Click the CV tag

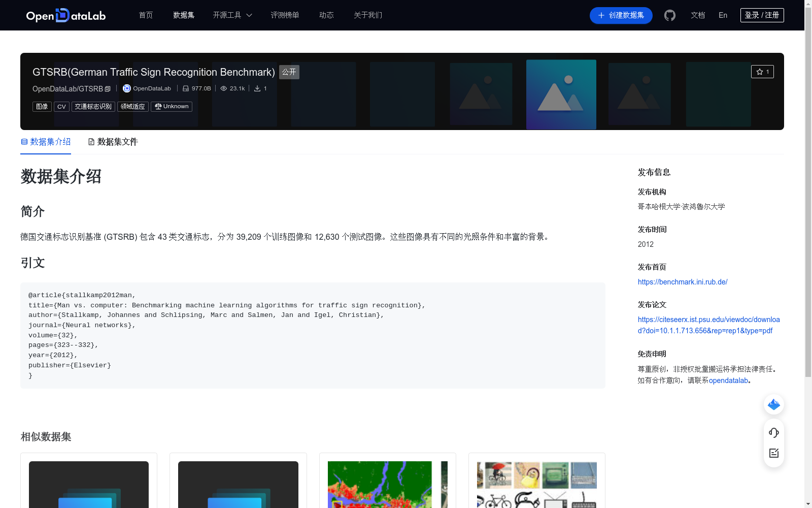tap(61, 106)
